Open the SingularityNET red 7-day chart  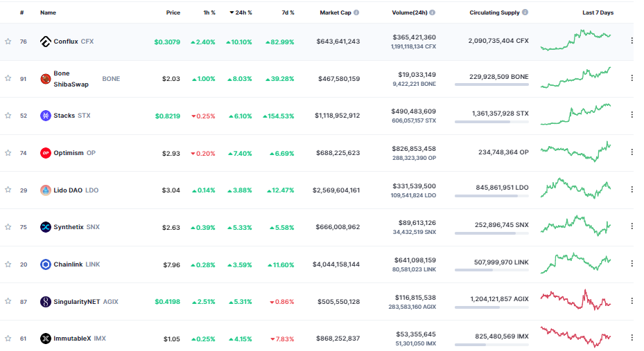point(575,300)
